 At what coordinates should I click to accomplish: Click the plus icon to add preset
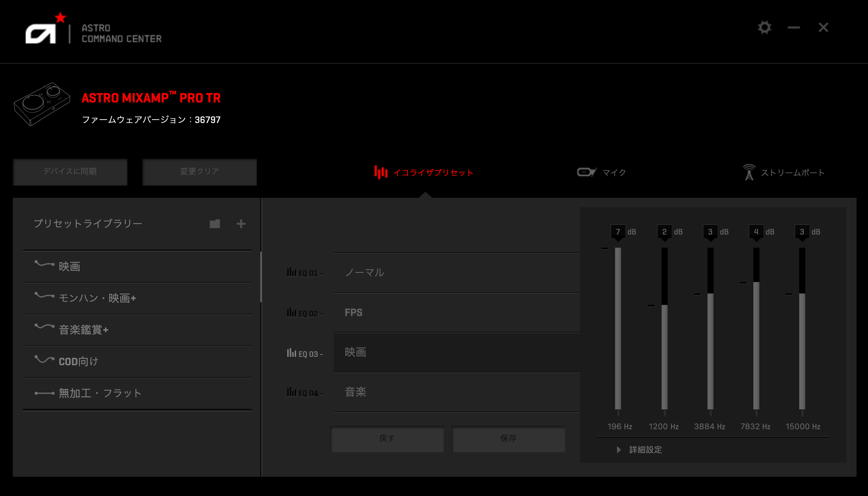point(241,224)
